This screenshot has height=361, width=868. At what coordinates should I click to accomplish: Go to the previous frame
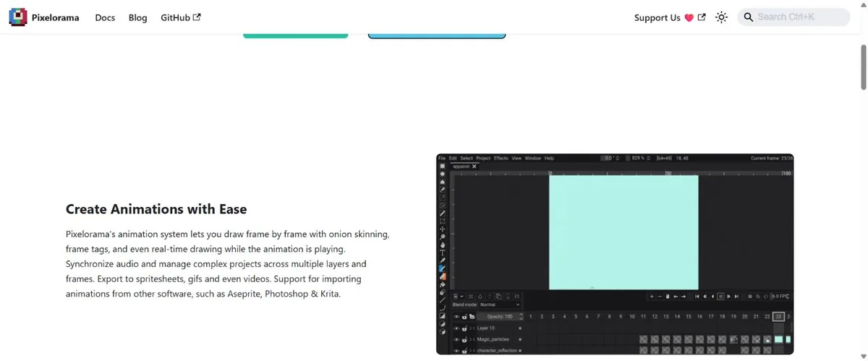tap(705, 297)
